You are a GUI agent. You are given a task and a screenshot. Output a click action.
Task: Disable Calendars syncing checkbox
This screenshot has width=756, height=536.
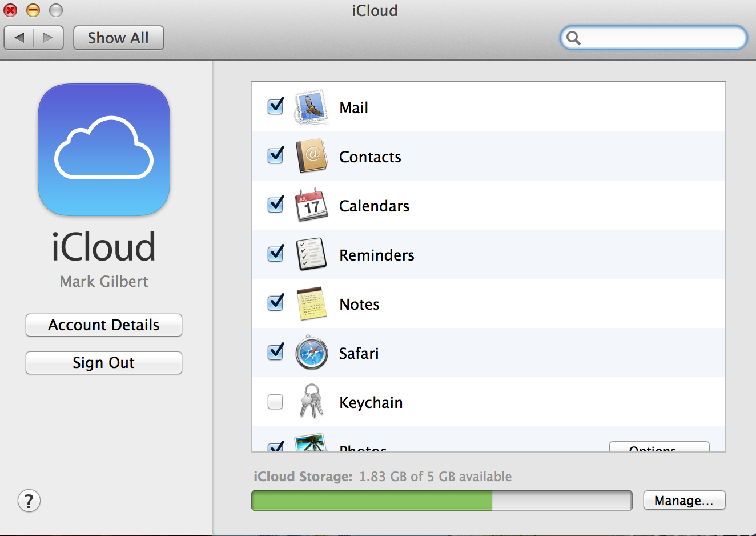click(276, 205)
